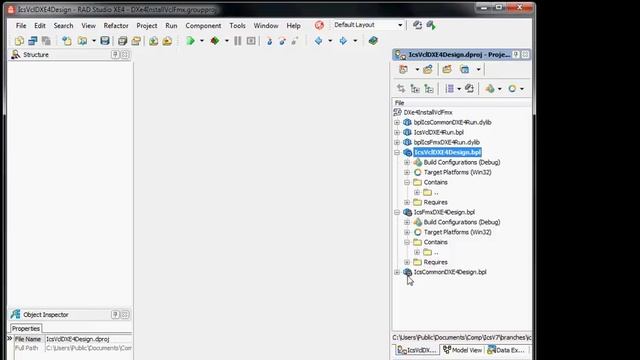Open the Component menu
The image size is (640, 360).
[x=203, y=25]
